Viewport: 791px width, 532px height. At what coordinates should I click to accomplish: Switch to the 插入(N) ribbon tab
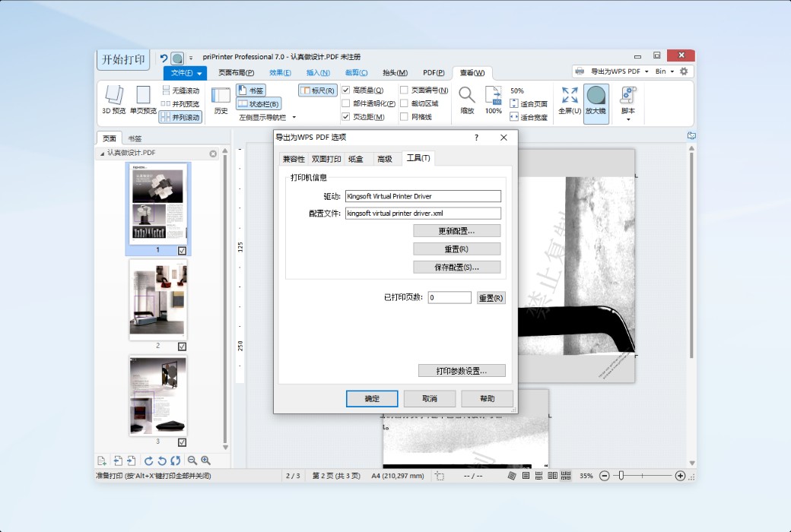point(318,73)
